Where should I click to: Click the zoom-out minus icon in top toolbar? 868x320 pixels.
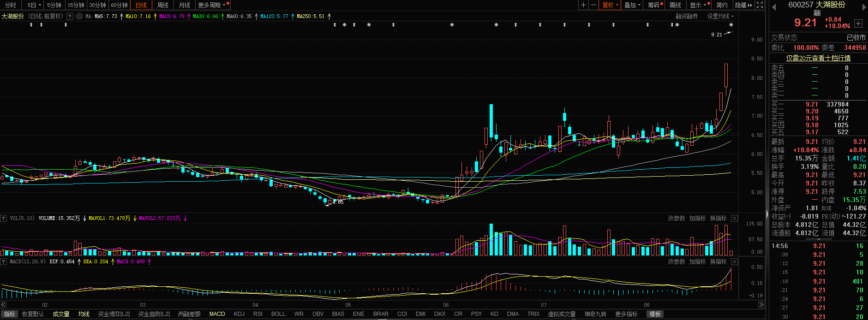click(x=594, y=5)
